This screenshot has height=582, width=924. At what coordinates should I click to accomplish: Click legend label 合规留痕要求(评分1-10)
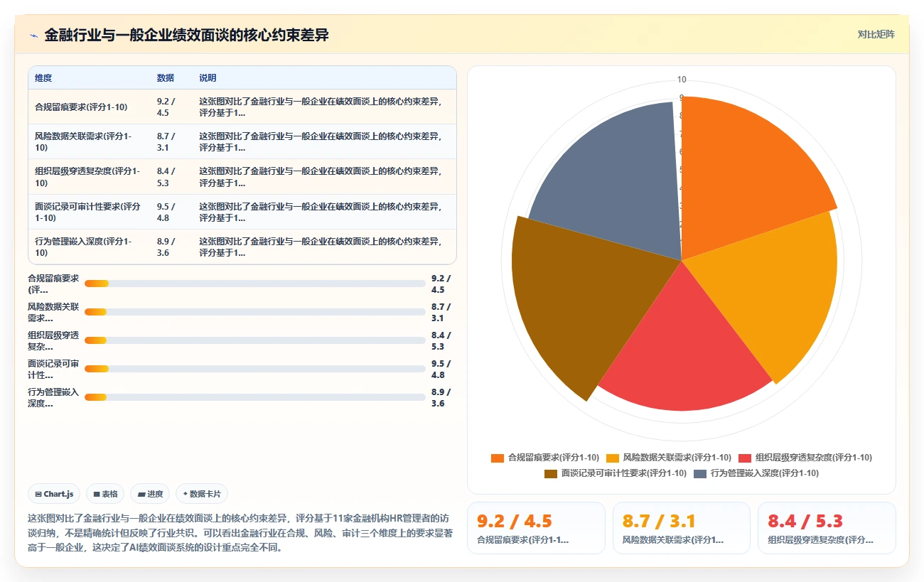[554, 458]
